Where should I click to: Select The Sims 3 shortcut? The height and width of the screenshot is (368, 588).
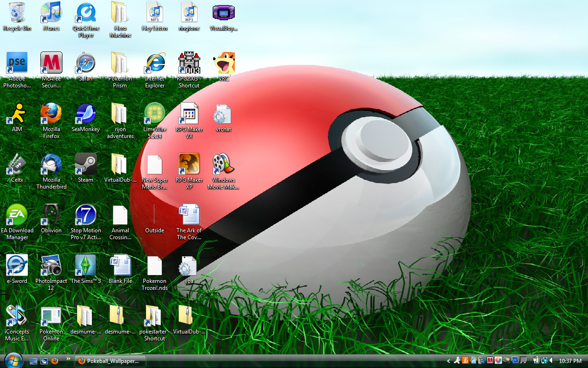coord(86,270)
